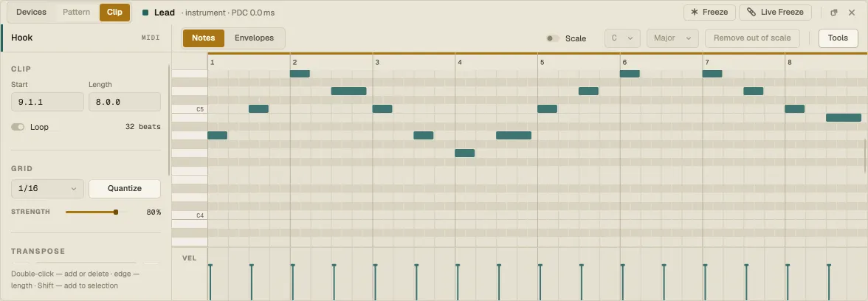Click bar 2 marker in the ruler

click(294, 62)
